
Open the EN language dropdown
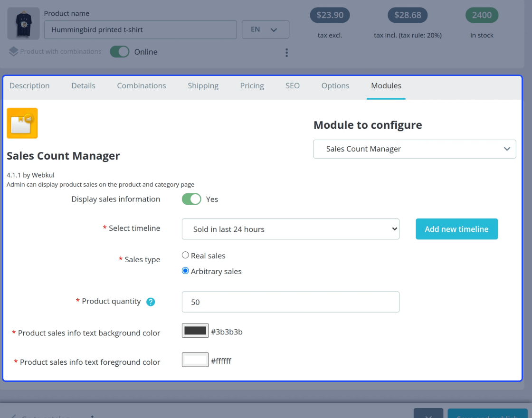[x=266, y=29]
